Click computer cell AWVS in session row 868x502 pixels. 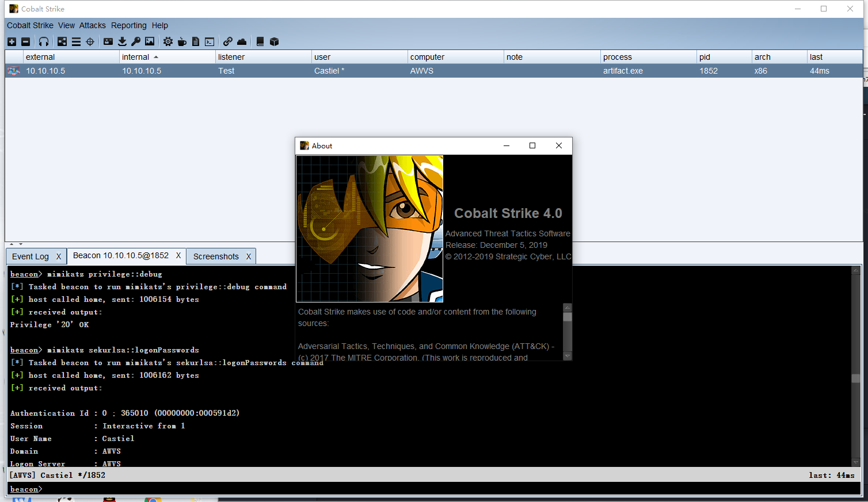click(455, 71)
